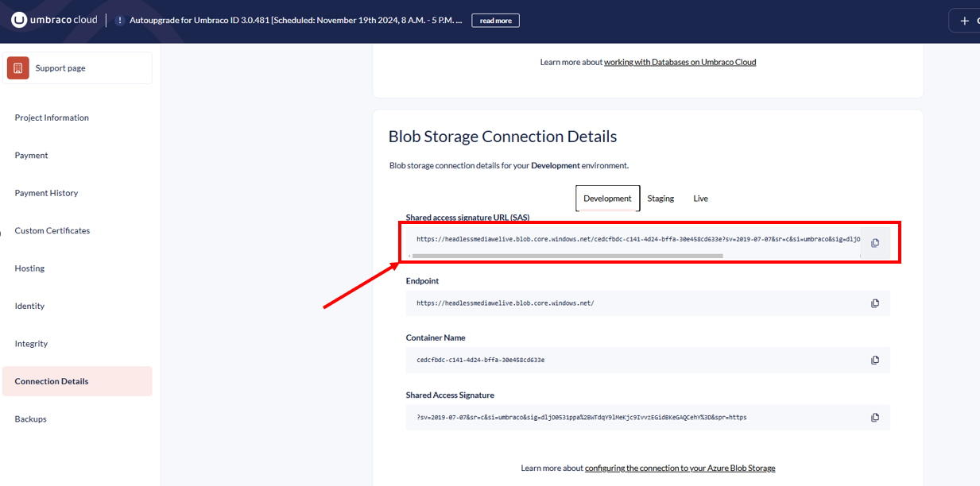Open Project Information in sidebar
The height and width of the screenshot is (486, 980).
(x=52, y=118)
